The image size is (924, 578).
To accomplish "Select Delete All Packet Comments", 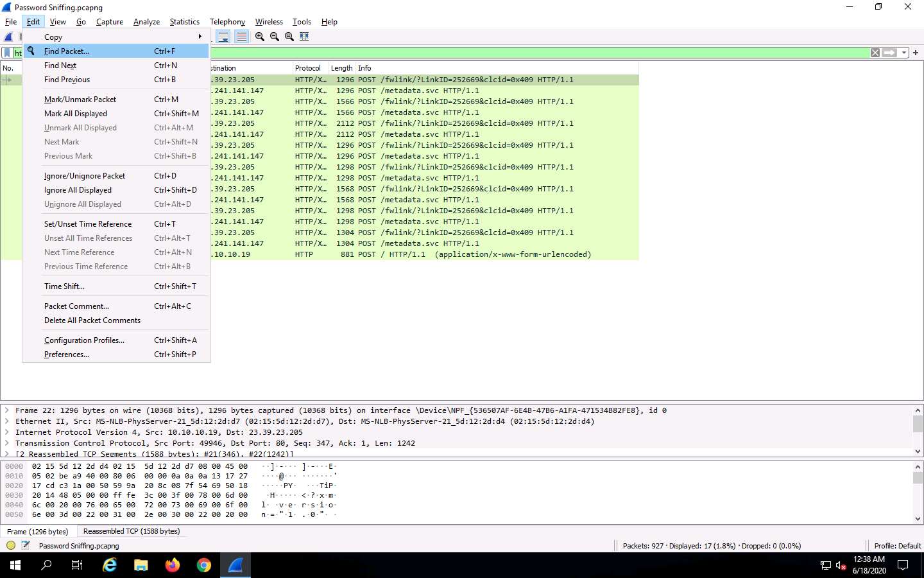I will 116,320.
